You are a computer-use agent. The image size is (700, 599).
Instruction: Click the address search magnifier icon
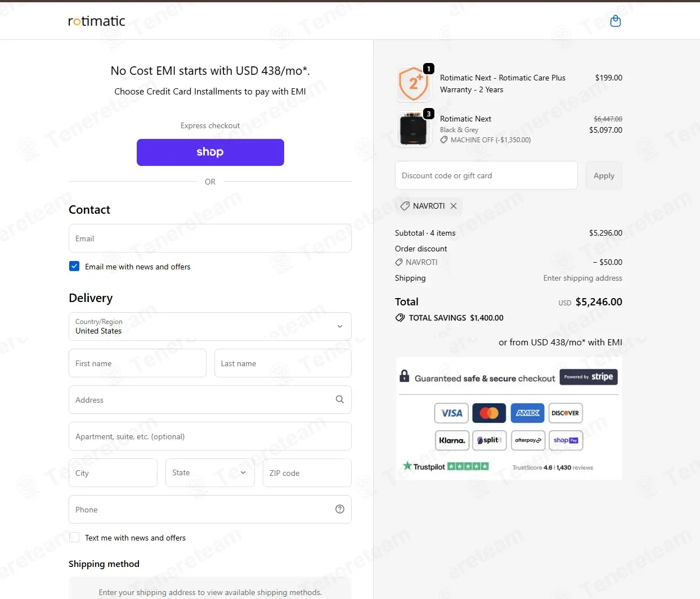click(x=340, y=399)
